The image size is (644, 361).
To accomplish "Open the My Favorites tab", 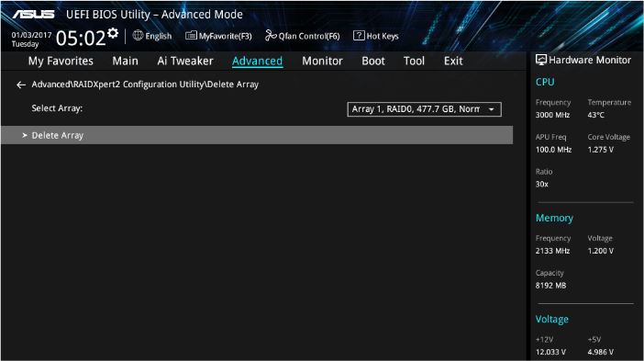I will point(61,61).
